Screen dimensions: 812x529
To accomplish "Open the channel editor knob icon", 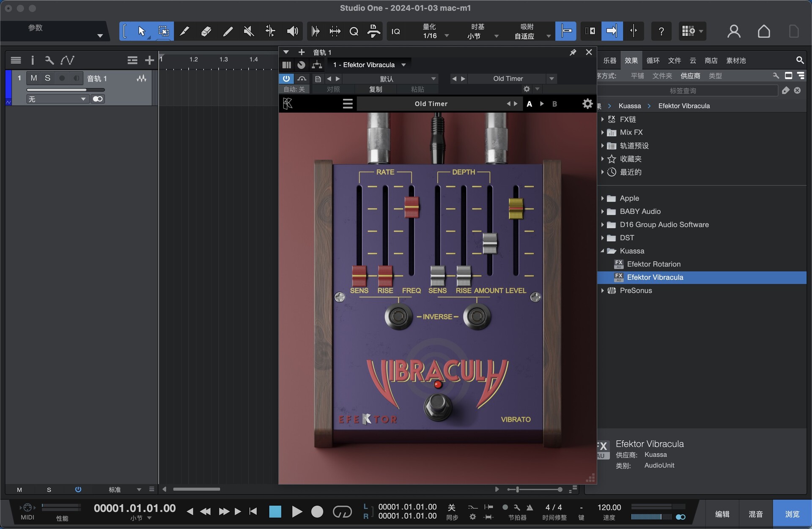I will (x=301, y=65).
